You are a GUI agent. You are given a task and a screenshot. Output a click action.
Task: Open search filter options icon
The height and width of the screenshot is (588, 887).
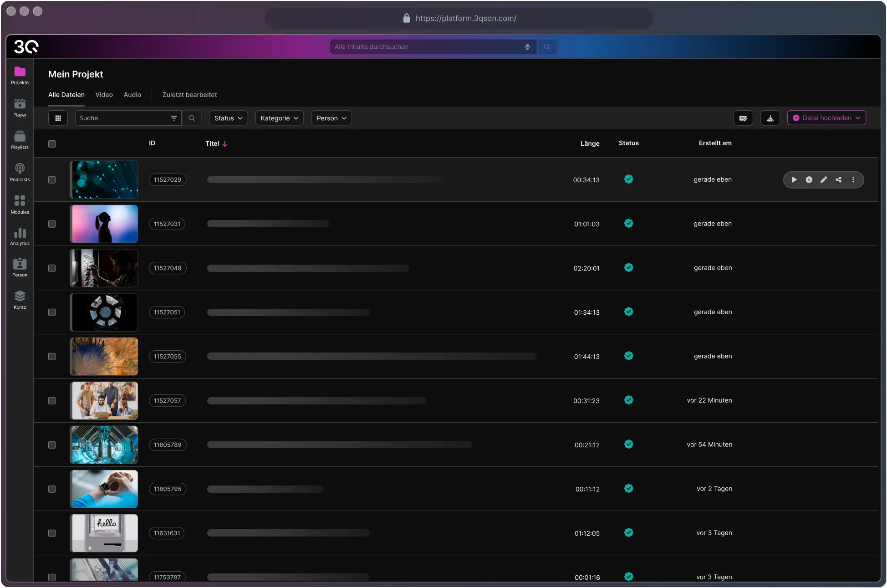[x=173, y=118]
